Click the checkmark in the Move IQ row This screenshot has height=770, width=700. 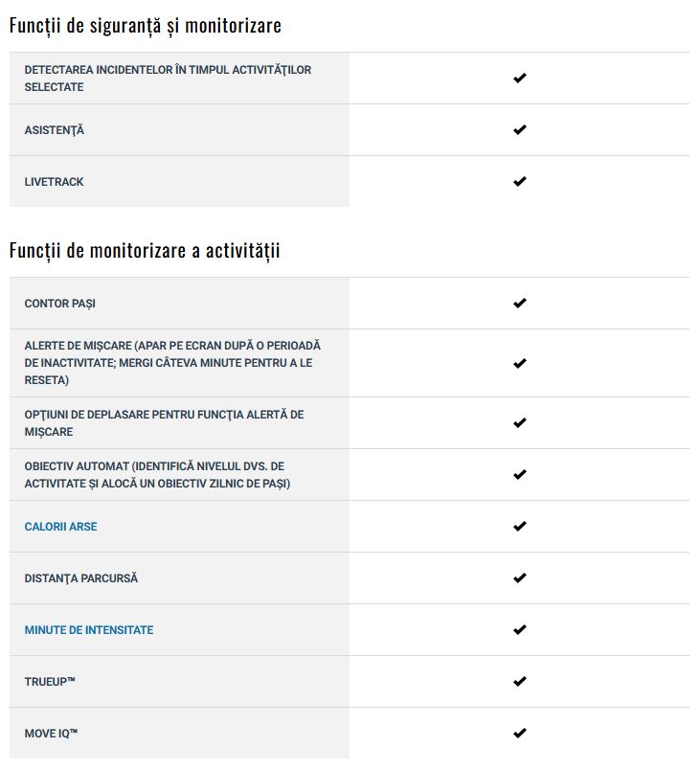[519, 733]
